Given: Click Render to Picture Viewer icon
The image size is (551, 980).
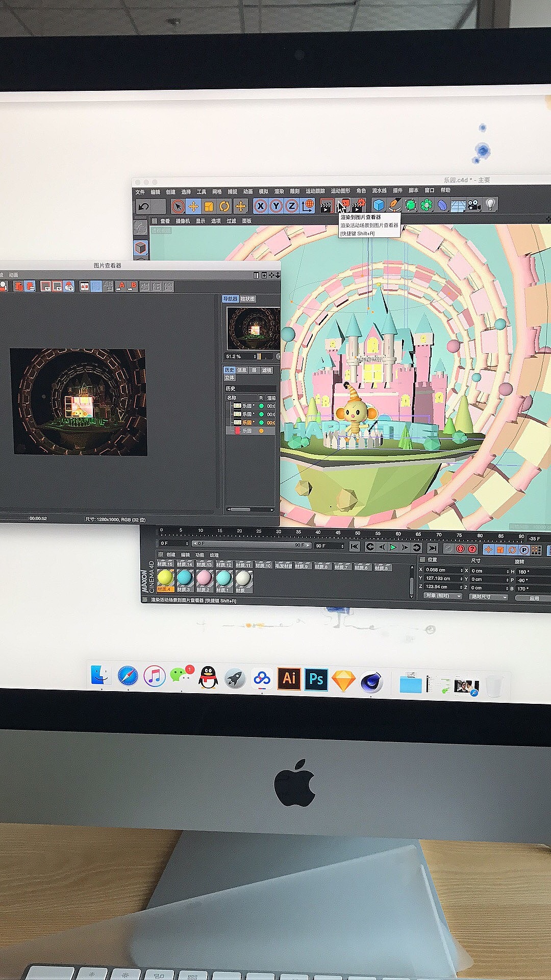Looking at the screenshot, I should coord(343,205).
